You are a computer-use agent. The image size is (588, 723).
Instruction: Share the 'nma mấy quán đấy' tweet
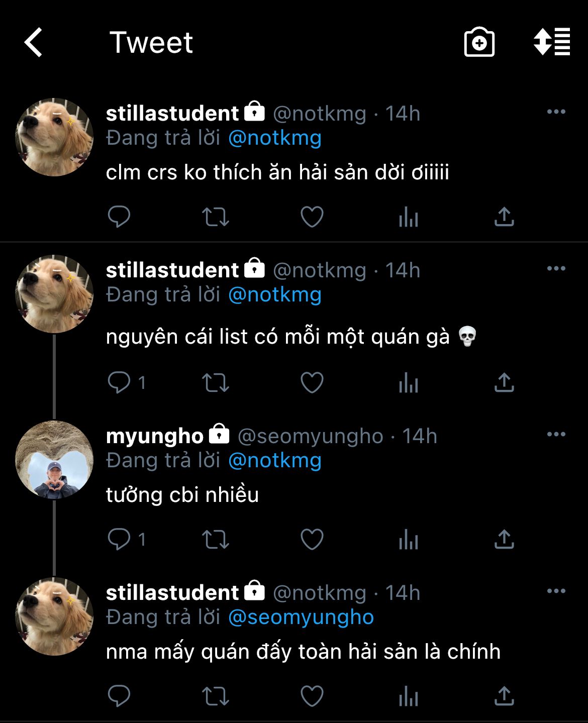pyautogui.click(x=504, y=696)
